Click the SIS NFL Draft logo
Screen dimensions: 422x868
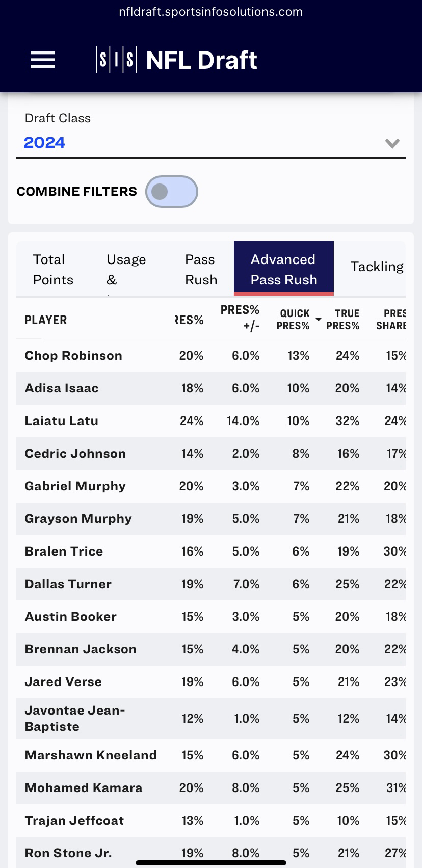tap(176, 60)
